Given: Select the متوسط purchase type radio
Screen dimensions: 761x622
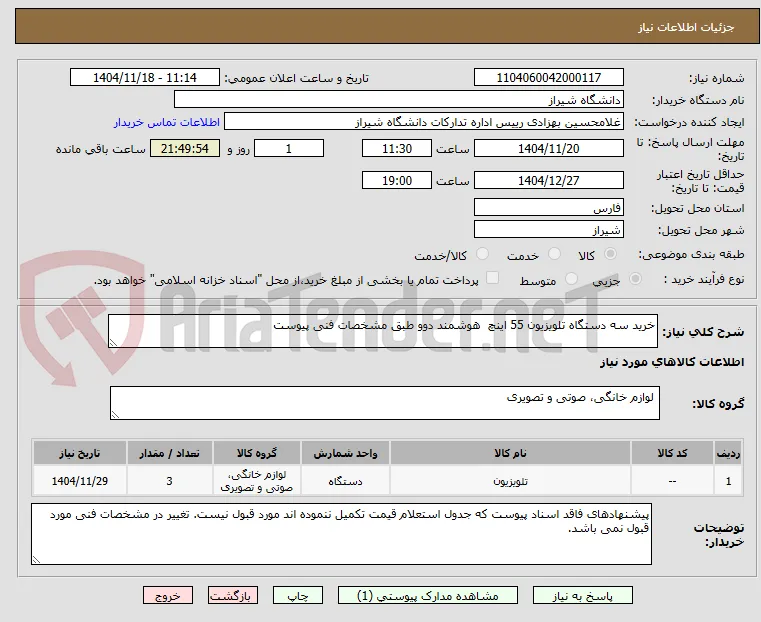Looking at the screenshot, I should 572,278.
